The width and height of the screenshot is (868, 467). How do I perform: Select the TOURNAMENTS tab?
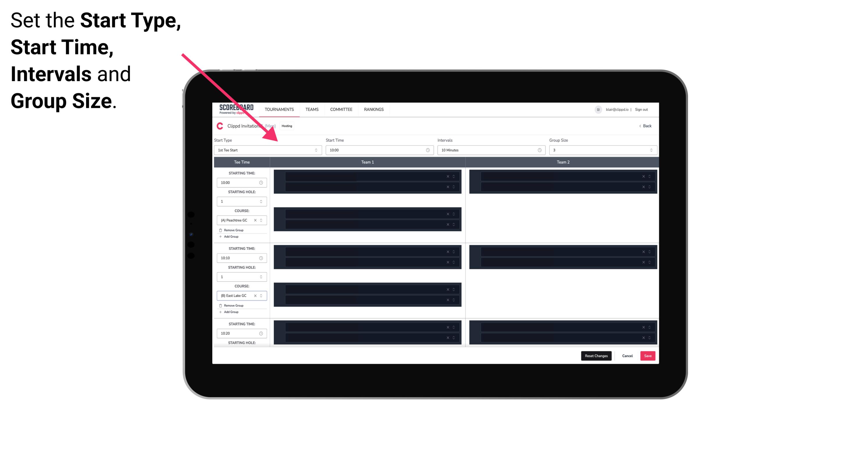279,109
